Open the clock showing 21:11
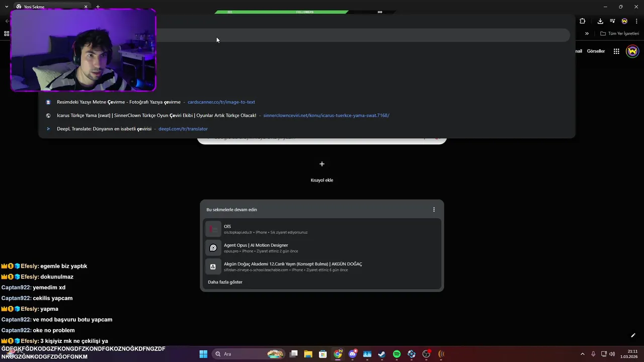The image size is (644, 362). point(629,354)
